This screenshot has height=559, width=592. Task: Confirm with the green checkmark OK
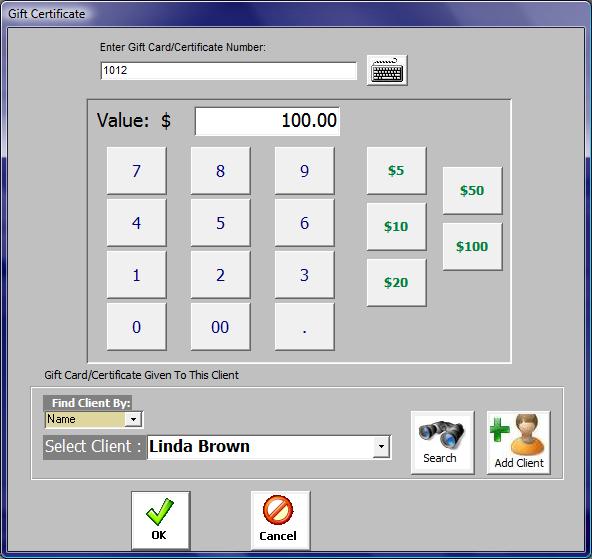coord(160,521)
